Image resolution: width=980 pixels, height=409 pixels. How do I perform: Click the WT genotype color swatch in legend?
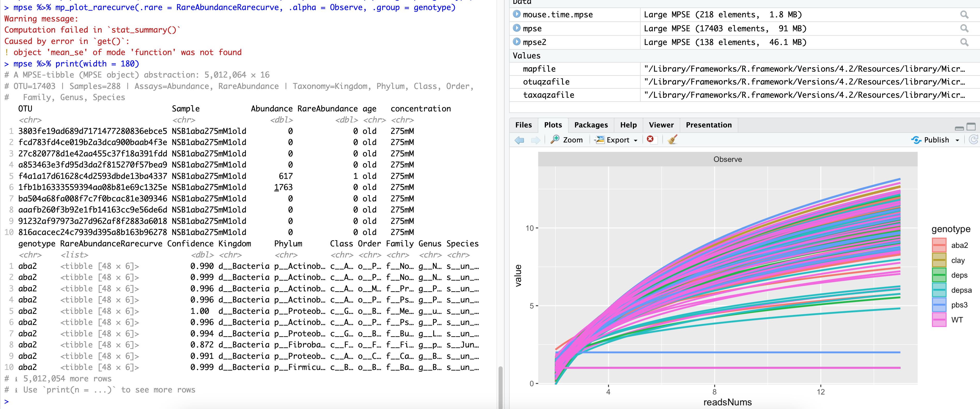(x=939, y=320)
